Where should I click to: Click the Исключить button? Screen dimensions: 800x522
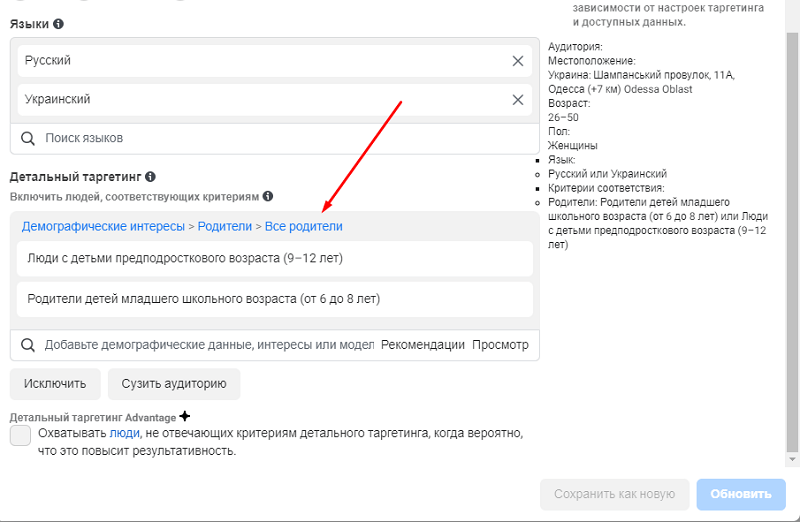pyautogui.click(x=55, y=384)
